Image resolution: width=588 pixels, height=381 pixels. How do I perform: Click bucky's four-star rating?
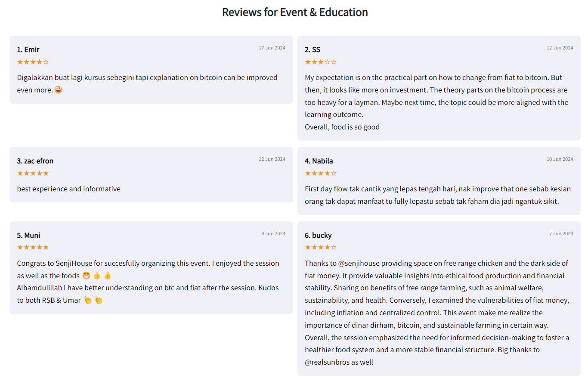321,247
